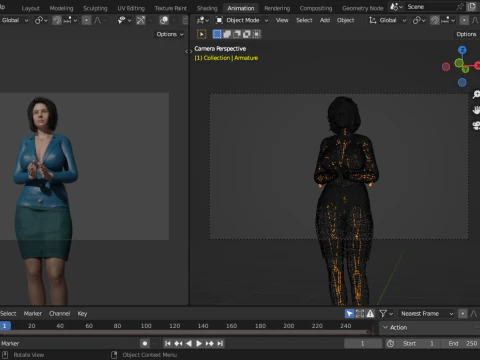Toggle the camera view icon in the viewport

point(476,125)
